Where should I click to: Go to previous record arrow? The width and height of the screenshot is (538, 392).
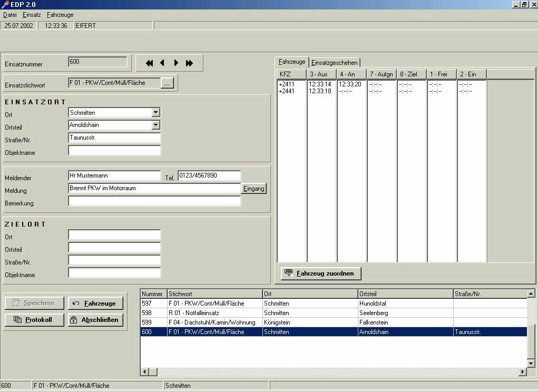[x=162, y=63]
